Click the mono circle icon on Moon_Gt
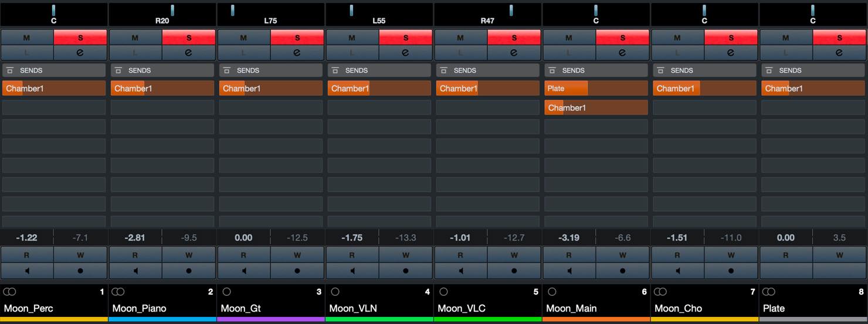Image resolution: width=868 pixels, height=324 pixels. coord(227,292)
